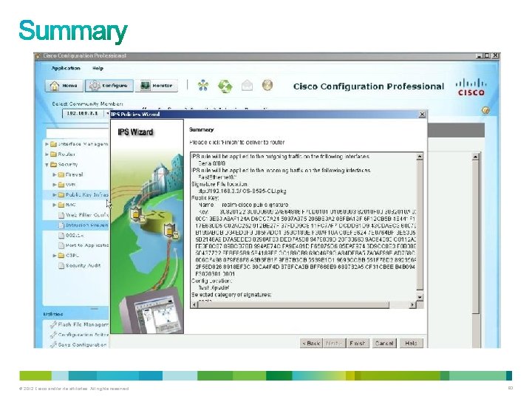This screenshot has width=532, height=399.
Task: Switch to the Monitor toolbar button
Action: click(157, 86)
